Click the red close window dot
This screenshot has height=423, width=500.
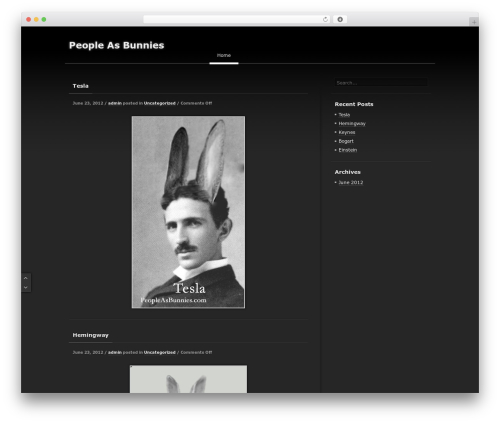coord(29,19)
